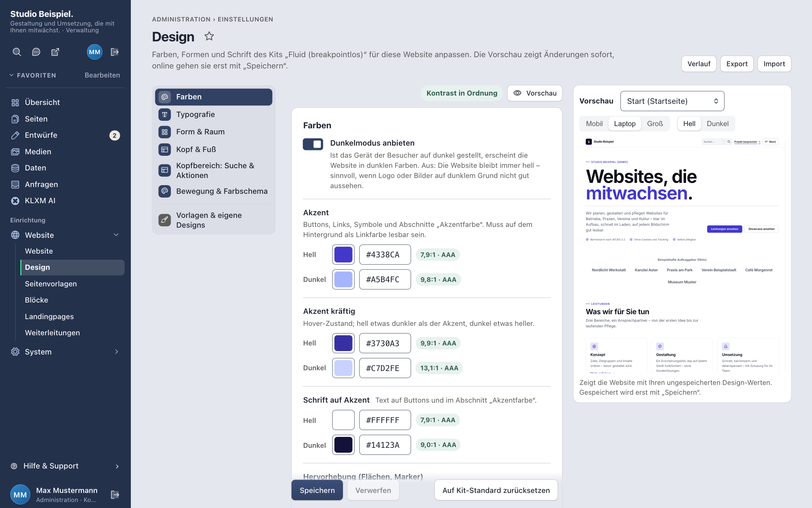Click the Verwerfen button
The image size is (812, 508).
(373, 490)
